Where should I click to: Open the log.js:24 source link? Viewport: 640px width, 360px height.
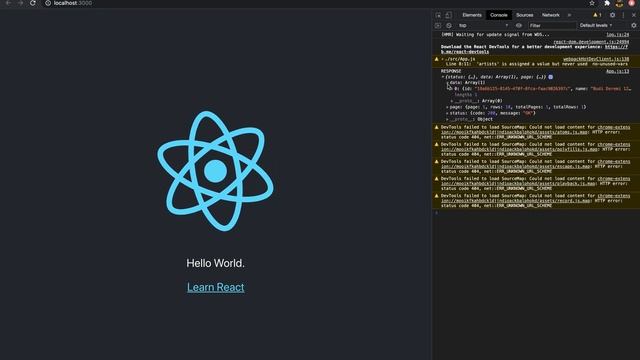(617, 35)
